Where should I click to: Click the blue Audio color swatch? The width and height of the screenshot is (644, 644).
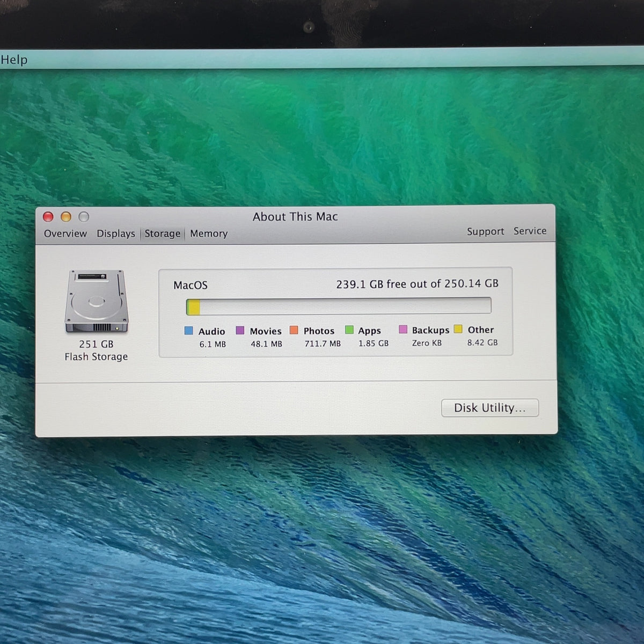(x=189, y=331)
